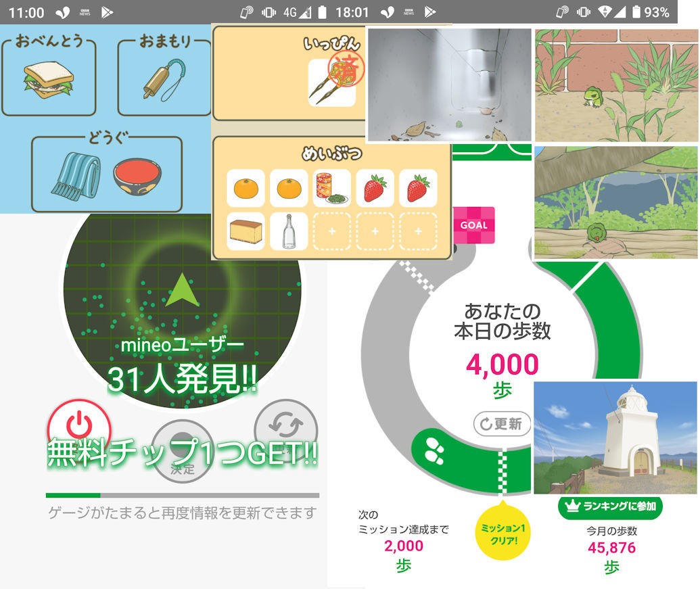Screen dimensions: 700x589
Task: Pick the blue scarf in どうぐ
Action: click(76, 176)
